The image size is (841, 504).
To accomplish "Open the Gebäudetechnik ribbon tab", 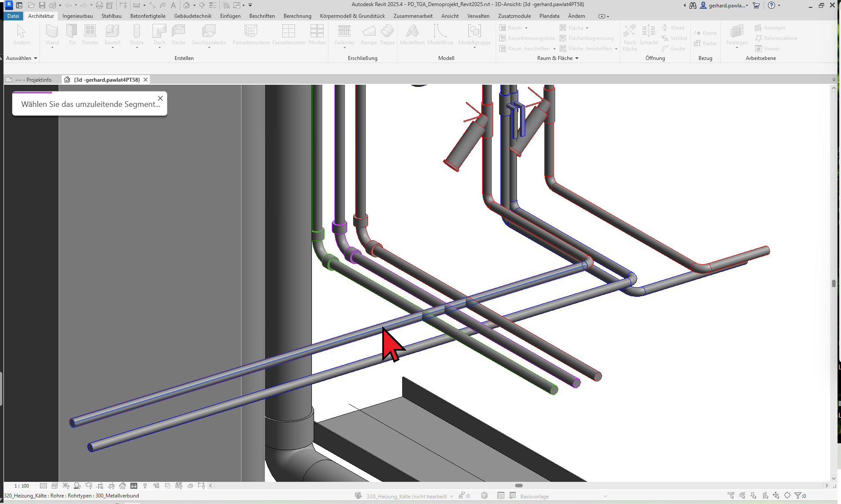I will pos(192,16).
